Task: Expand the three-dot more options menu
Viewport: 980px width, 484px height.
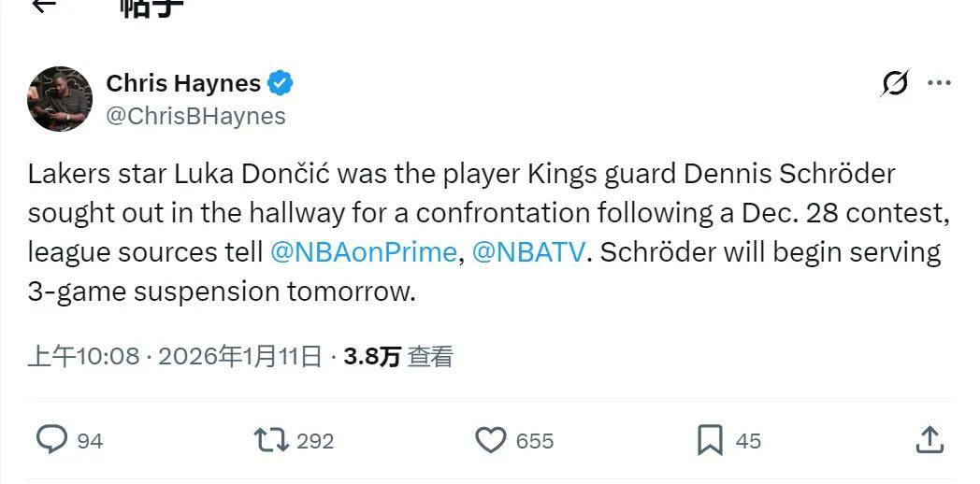Action: [x=939, y=83]
